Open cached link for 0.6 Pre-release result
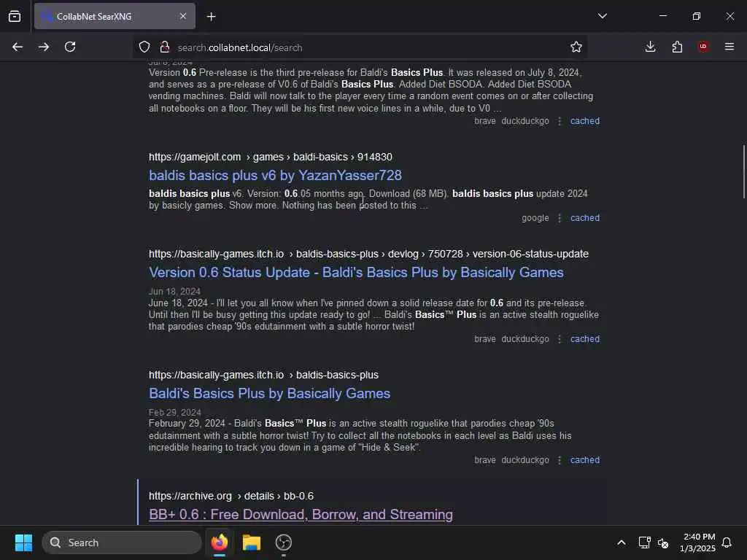 (x=585, y=120)
